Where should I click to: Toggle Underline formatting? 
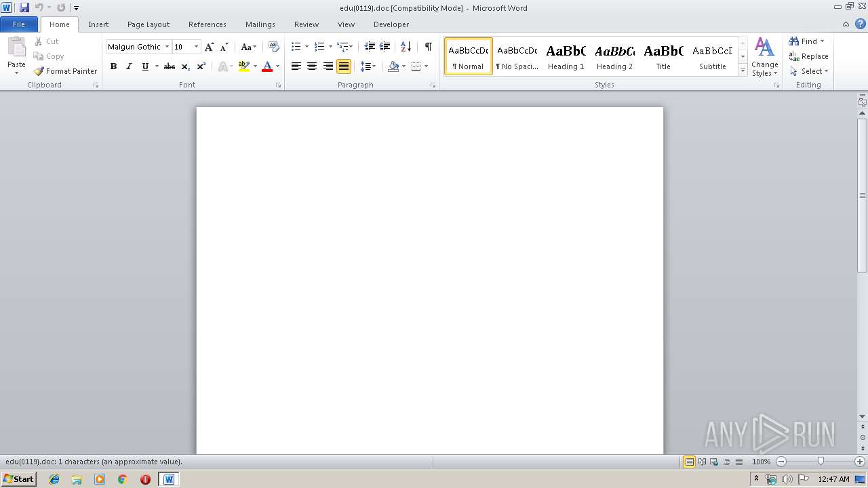(x=145, y=66)
